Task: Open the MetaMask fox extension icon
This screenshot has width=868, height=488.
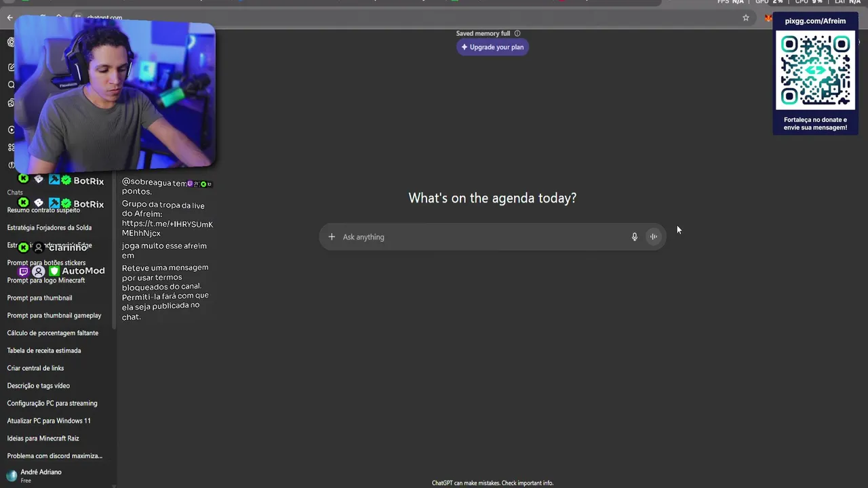Action: coord(768,18)
